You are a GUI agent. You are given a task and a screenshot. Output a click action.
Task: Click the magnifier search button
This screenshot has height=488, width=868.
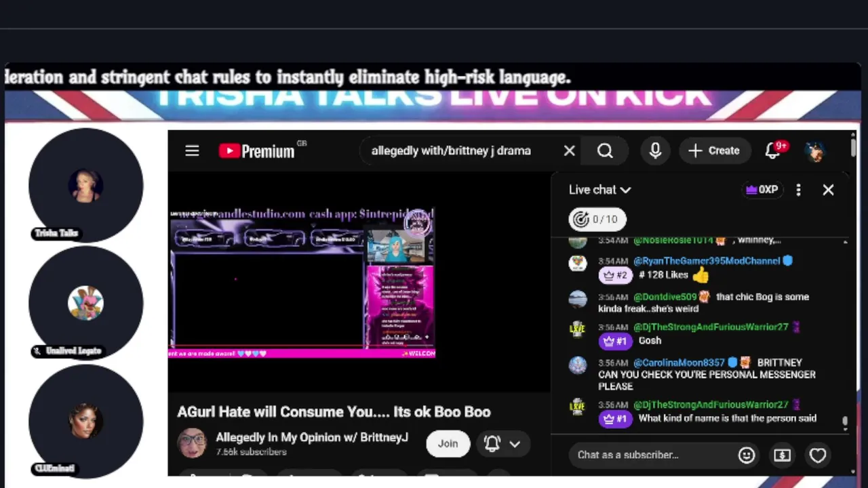[x=605, y=150]
